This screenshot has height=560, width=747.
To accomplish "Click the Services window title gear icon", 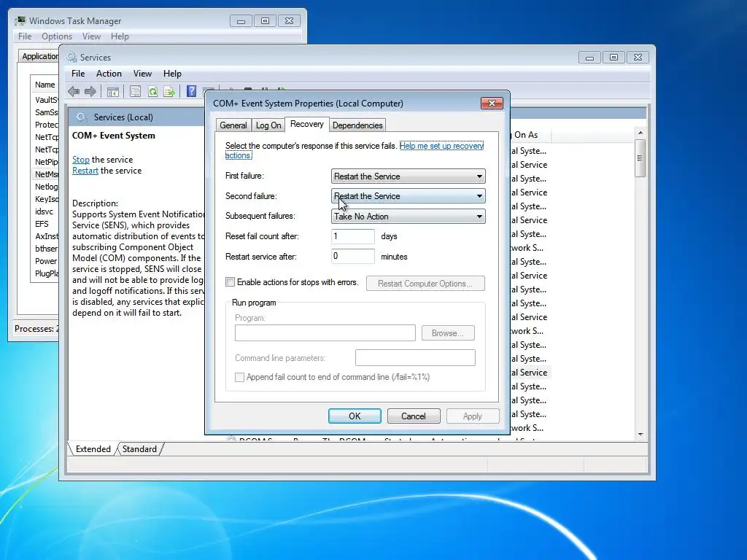I will point(72,57).
